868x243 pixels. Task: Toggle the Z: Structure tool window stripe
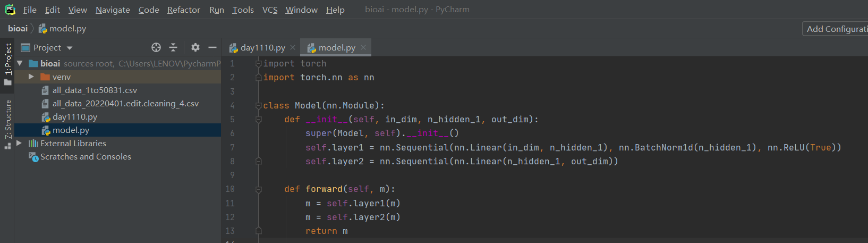[x=7, y=124]
